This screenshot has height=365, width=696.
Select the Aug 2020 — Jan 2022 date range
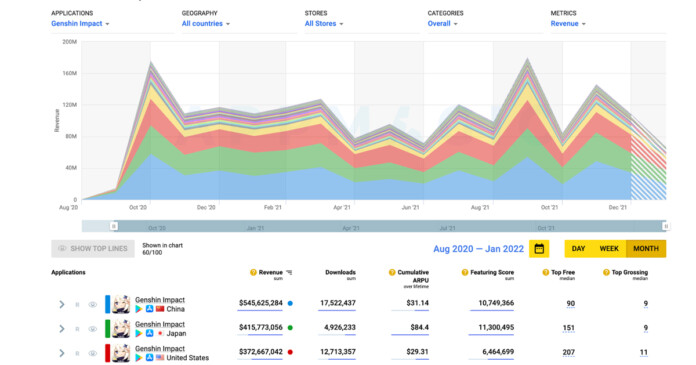pyautogui.click(x=478, y=249)
